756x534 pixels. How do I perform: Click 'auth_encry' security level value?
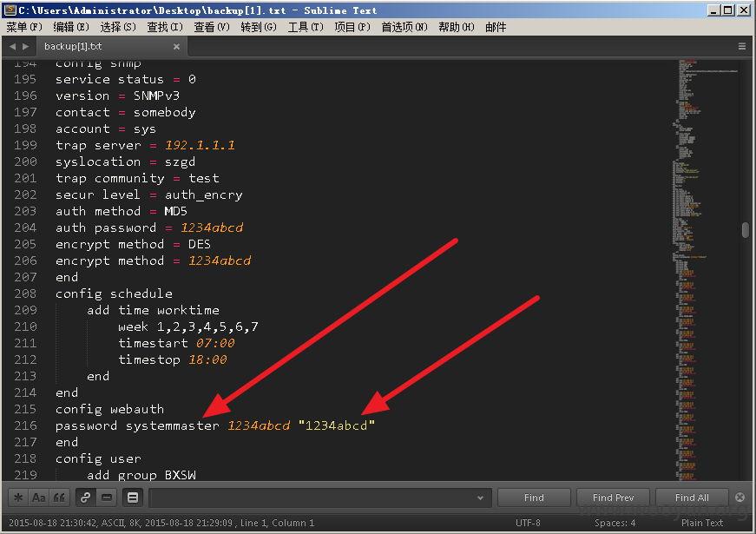(x=203, y=194)
